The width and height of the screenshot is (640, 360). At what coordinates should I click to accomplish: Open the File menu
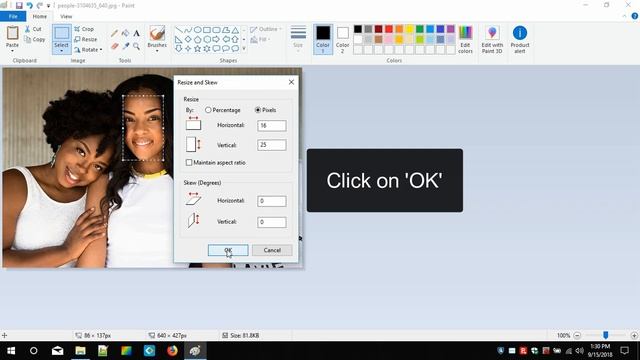click(13, 16)
